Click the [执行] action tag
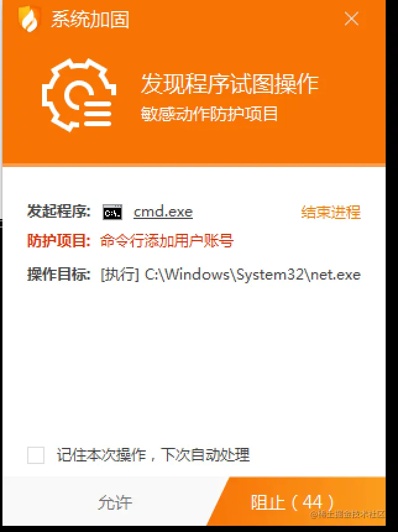The image size is (398, 532). click(x=120, y=274)
